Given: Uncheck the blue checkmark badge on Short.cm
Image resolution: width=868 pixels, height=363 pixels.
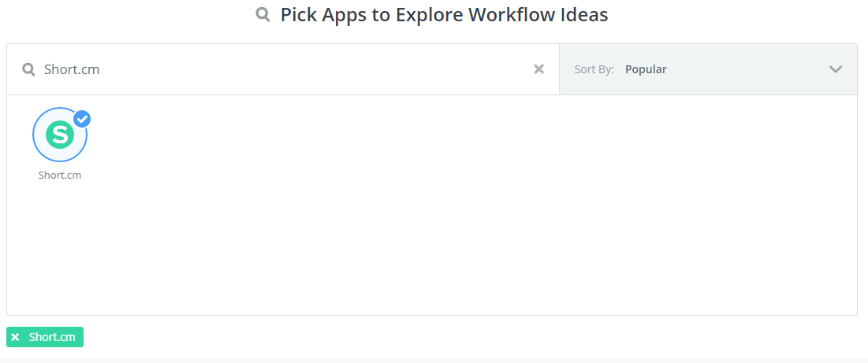Looking at the screenshot, I should pos(83,119).
